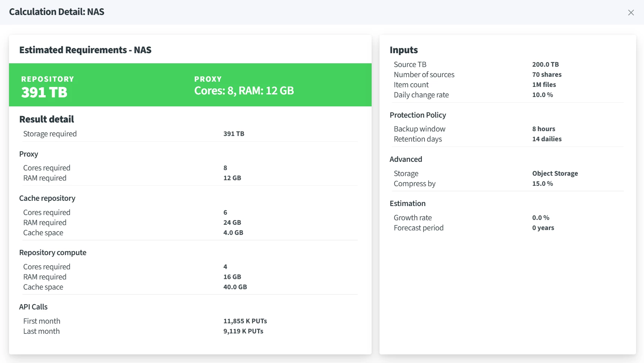This screenshot has height=363, width=644.
Task: Click the Repository compute RAM value '16 GB'
Action: 232,277
